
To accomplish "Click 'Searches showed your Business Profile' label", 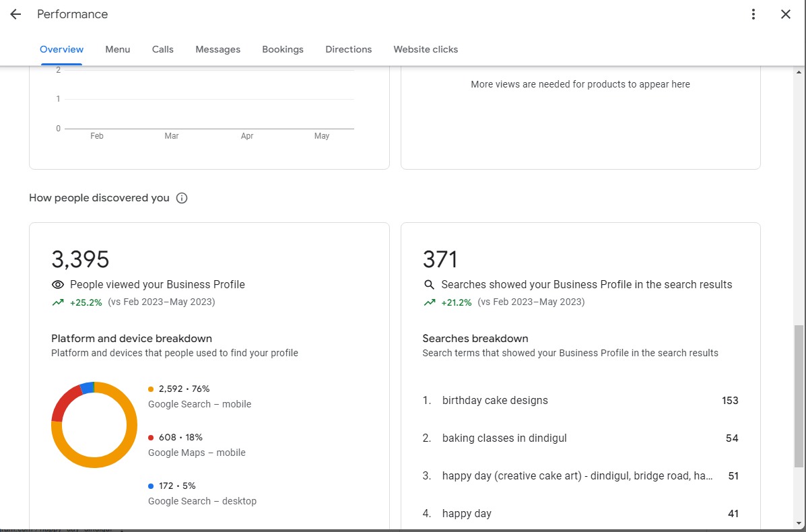I will click(586, 285).
